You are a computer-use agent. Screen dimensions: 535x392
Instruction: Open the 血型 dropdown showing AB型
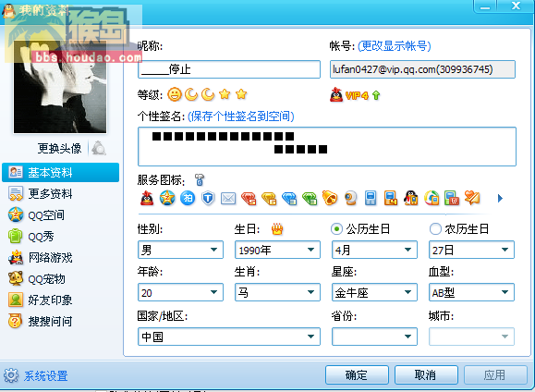point(471,292)
